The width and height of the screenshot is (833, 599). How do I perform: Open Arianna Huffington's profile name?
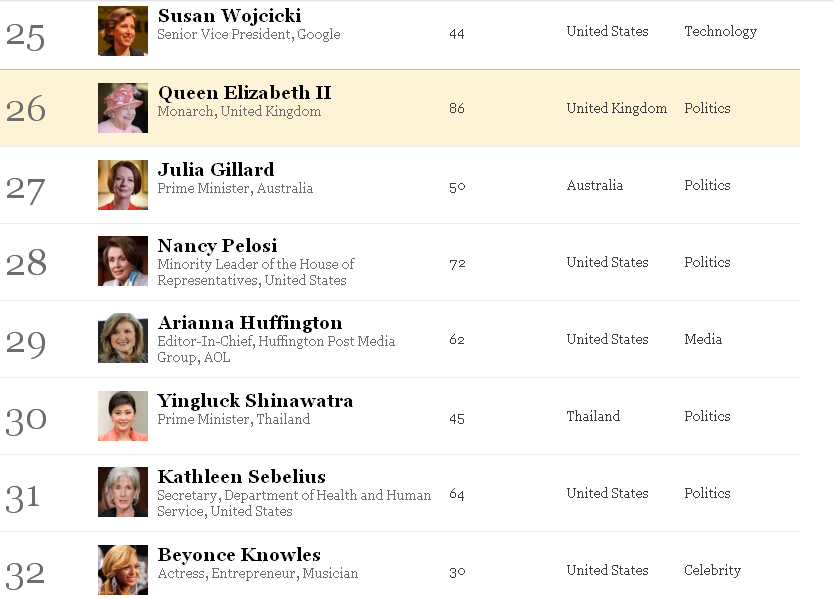coord(250,323)
